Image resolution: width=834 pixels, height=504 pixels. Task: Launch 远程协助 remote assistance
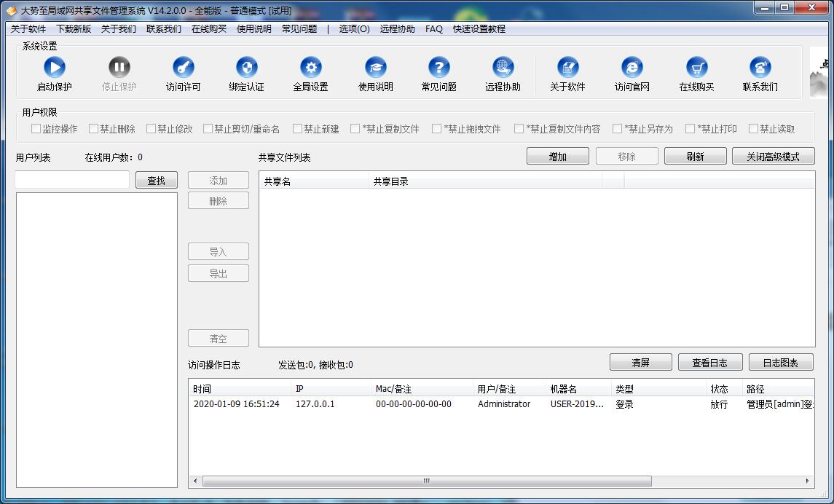click(502, 73)
